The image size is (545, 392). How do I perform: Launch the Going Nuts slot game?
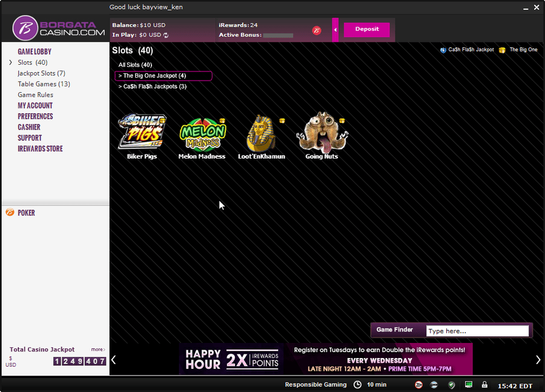322,133
